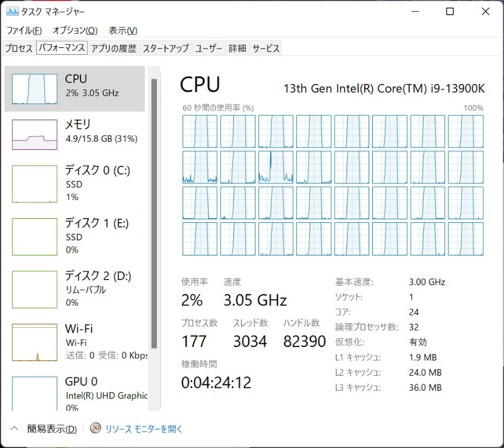This screenshot has height=448, width=504.
Task: Open the ファイル(F) menu
Action: [24, 30]
